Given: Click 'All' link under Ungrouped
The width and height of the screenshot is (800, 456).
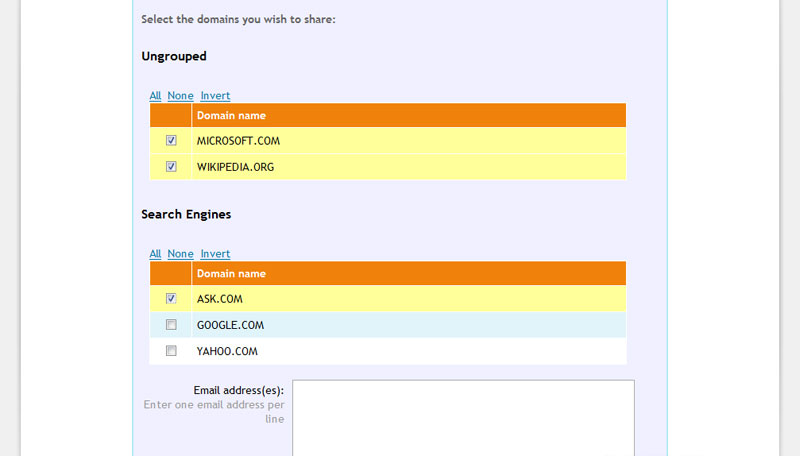Looking at the screenshot, I should click(155, 96).
